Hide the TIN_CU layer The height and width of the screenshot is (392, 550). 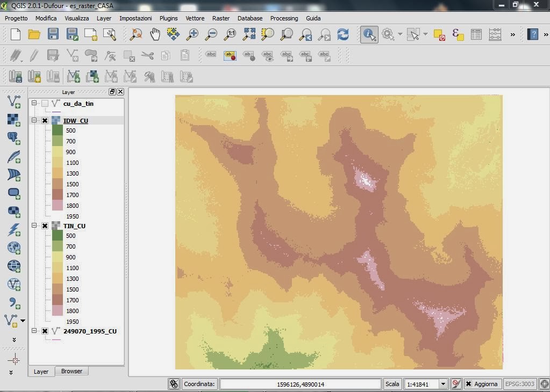pyautogui.click(x=45, y=226)
